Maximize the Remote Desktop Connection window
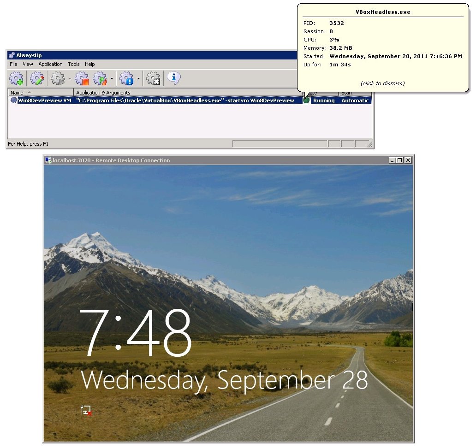Screen dimensions: 476x448 click(x=399, y=160)
